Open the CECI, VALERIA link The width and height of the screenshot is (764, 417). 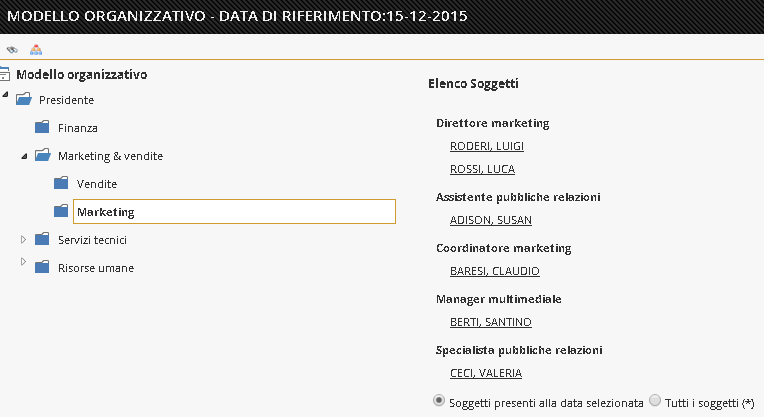click(486, 373)
